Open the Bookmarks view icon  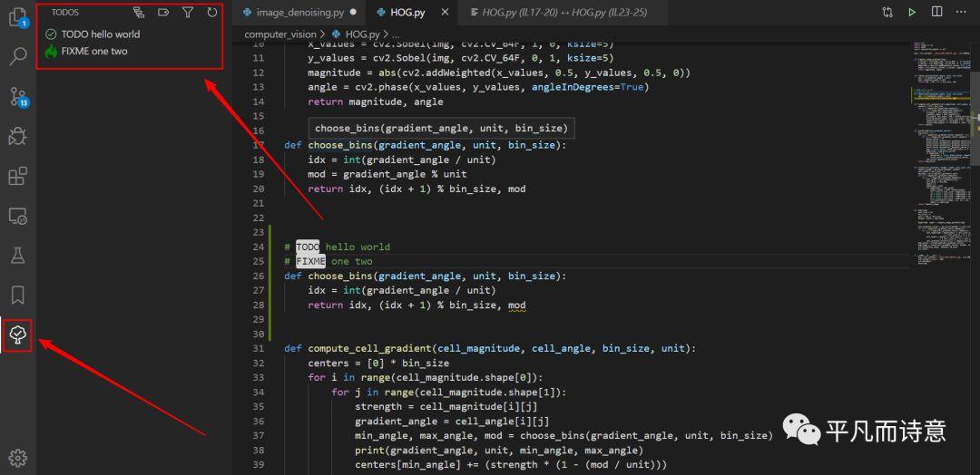coord(17,295)
